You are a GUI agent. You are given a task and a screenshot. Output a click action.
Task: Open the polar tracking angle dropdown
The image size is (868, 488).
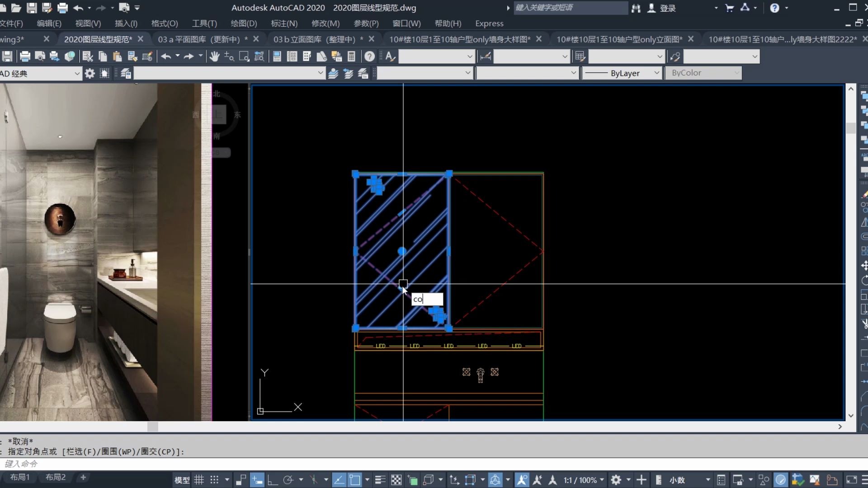point(301,480)
